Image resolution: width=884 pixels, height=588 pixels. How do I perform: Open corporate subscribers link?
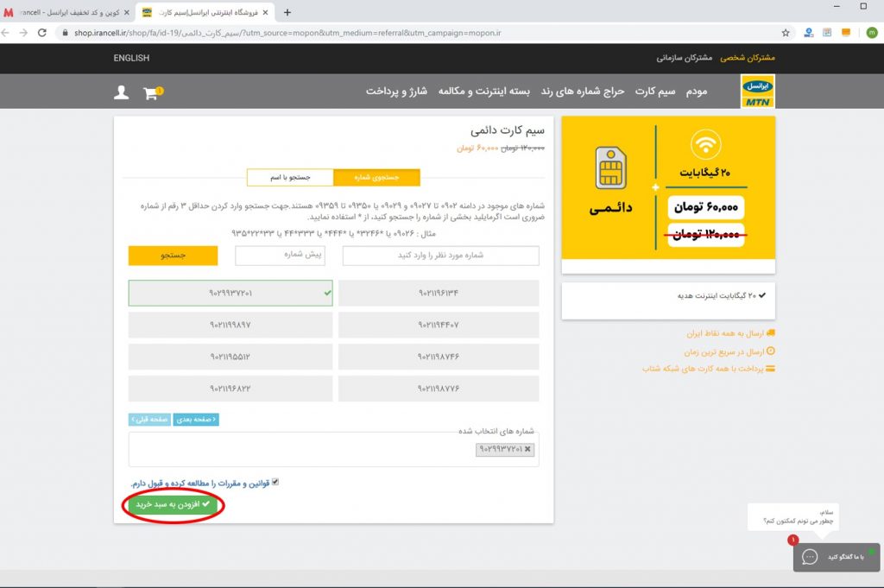pyautogui.click(x=684, y=58)
